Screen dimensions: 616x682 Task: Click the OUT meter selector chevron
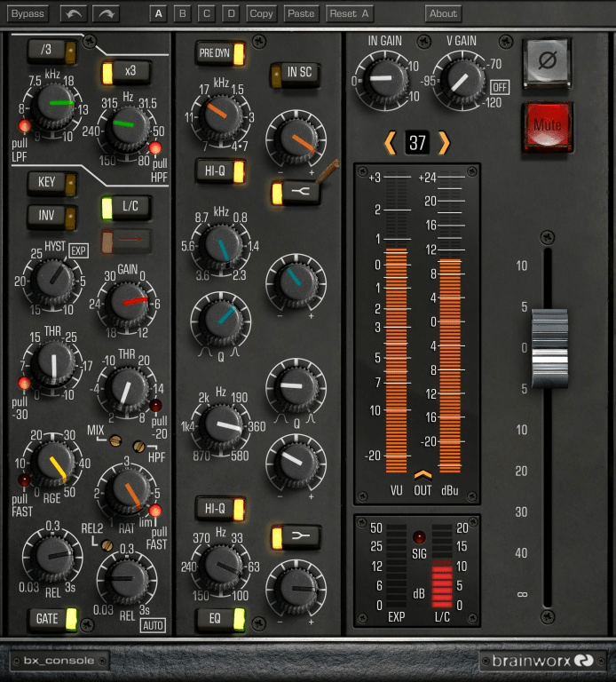tap(423, 474)
